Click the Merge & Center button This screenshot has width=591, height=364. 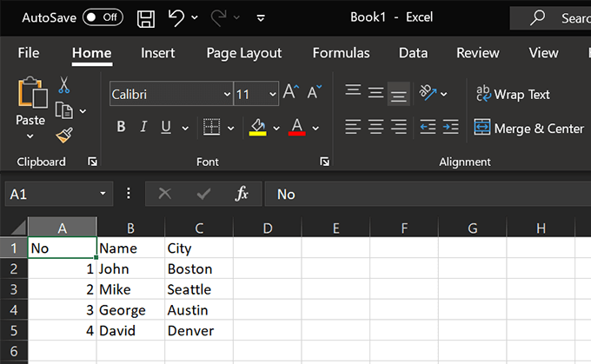click(x=528, y=129)
